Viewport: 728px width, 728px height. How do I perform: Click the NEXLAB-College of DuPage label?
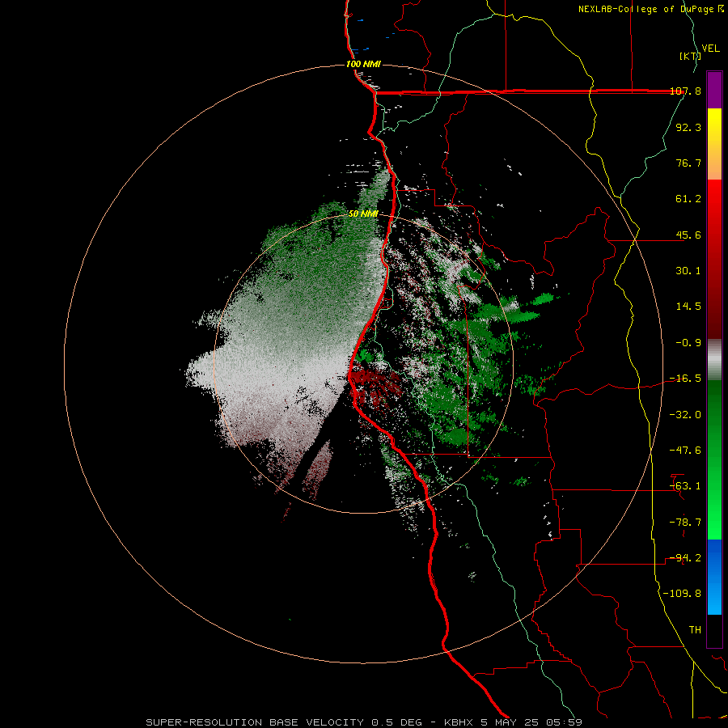coord(645,9)
